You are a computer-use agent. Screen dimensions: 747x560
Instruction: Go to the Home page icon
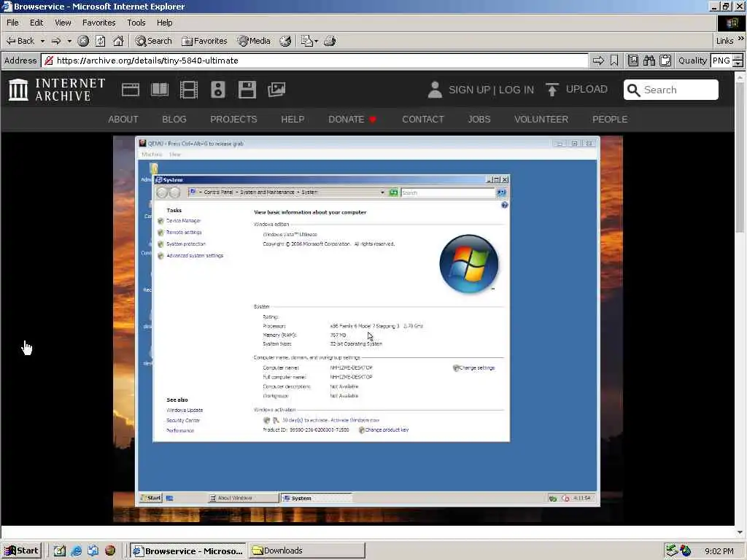(118, 41)
